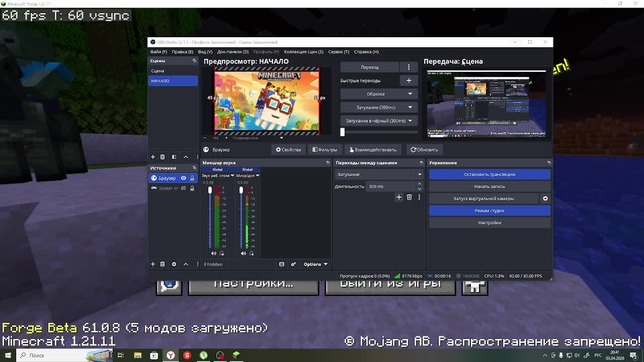Open advanced audio properties gears icon
The width and height of the screenshot is (644, 362).
coord(293,264)
